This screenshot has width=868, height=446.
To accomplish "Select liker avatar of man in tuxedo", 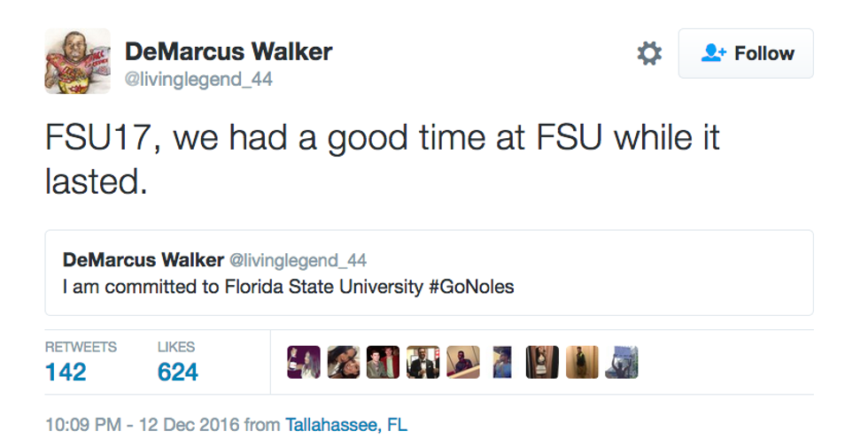I will [x=423, y=362].
